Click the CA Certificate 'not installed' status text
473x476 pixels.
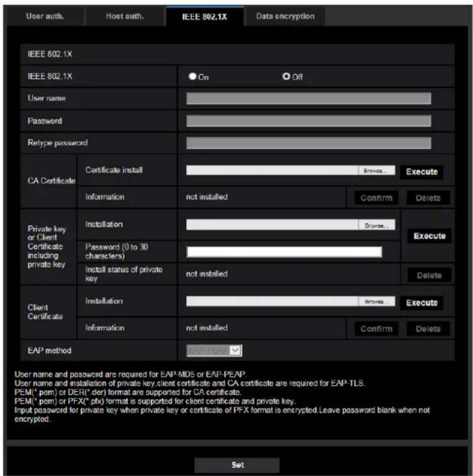click(x=207, y=197)
